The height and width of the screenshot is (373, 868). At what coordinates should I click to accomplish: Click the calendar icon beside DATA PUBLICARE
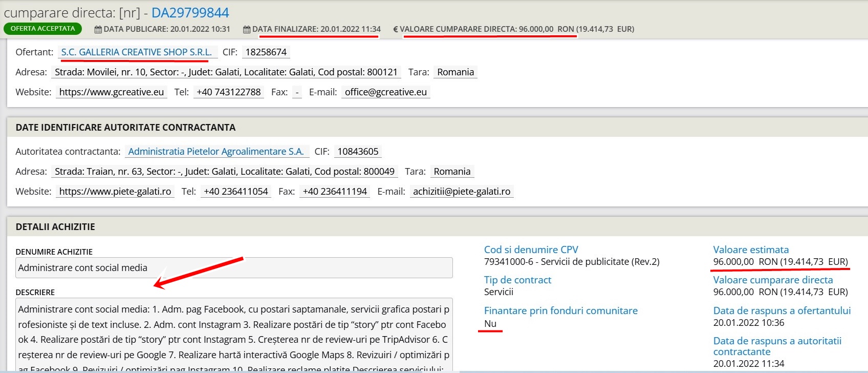pyautogui.click(x=98, y=30)
